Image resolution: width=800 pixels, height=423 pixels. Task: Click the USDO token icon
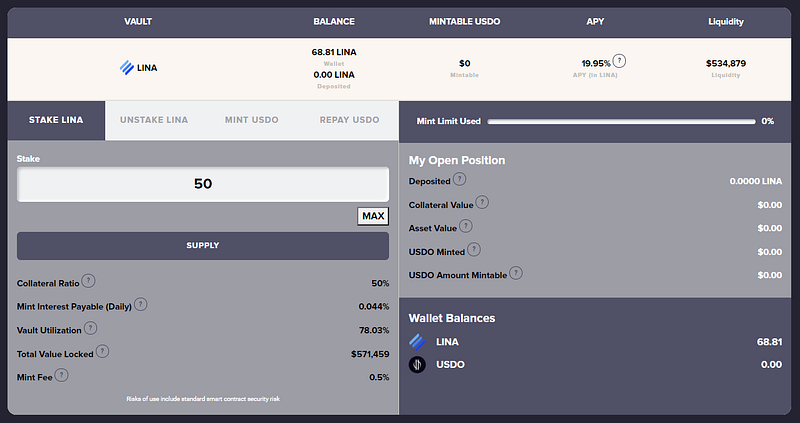[x=417, y=364]
